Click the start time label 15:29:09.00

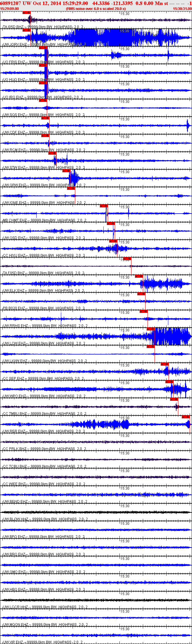click(9, 9)
